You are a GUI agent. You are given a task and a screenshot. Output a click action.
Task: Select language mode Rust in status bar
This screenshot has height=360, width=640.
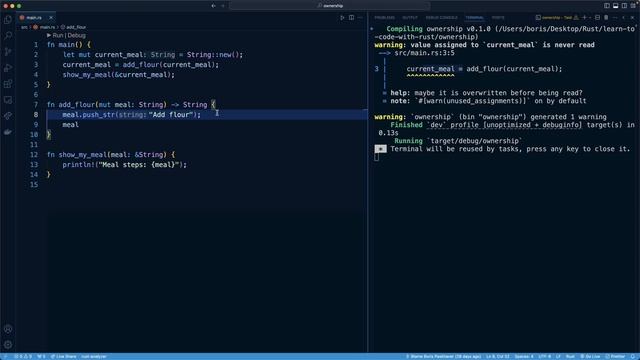coord(570,356)
